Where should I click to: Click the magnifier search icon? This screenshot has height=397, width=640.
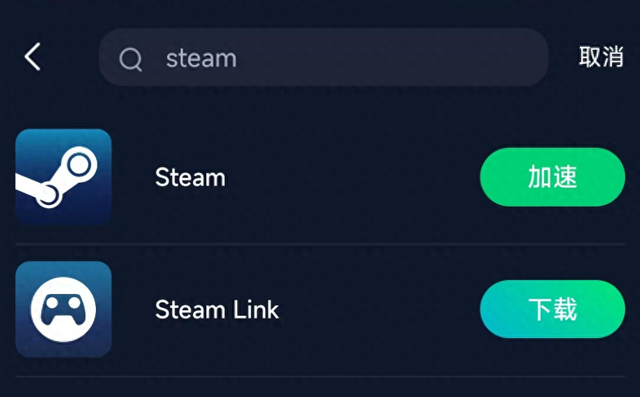pyautogui.click(x=131, y=59)
